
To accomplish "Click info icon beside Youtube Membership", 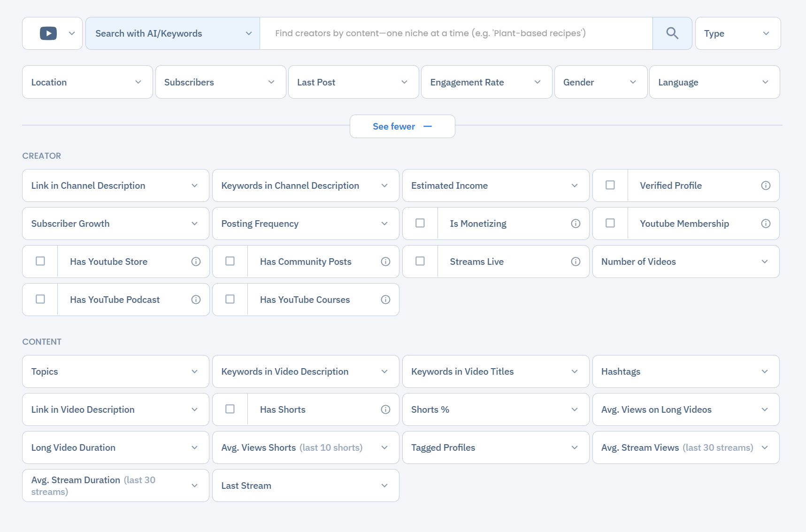I will (766, 224).
